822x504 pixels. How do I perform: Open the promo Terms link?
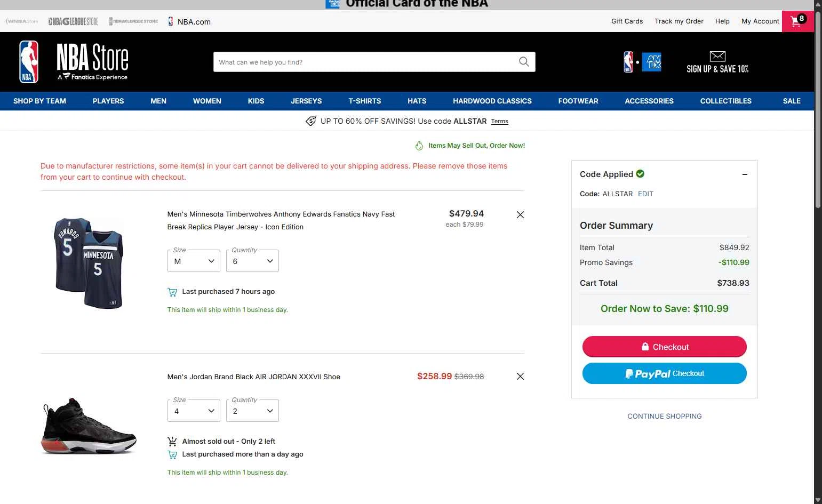(x=499, y=122)
